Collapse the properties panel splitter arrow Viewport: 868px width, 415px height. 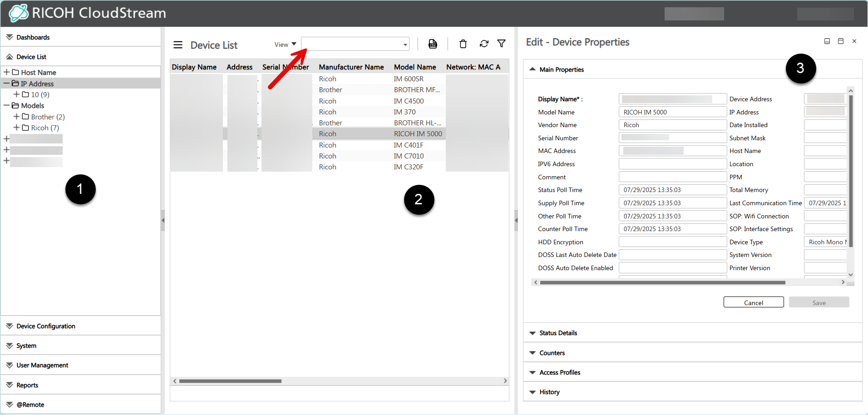516,221
